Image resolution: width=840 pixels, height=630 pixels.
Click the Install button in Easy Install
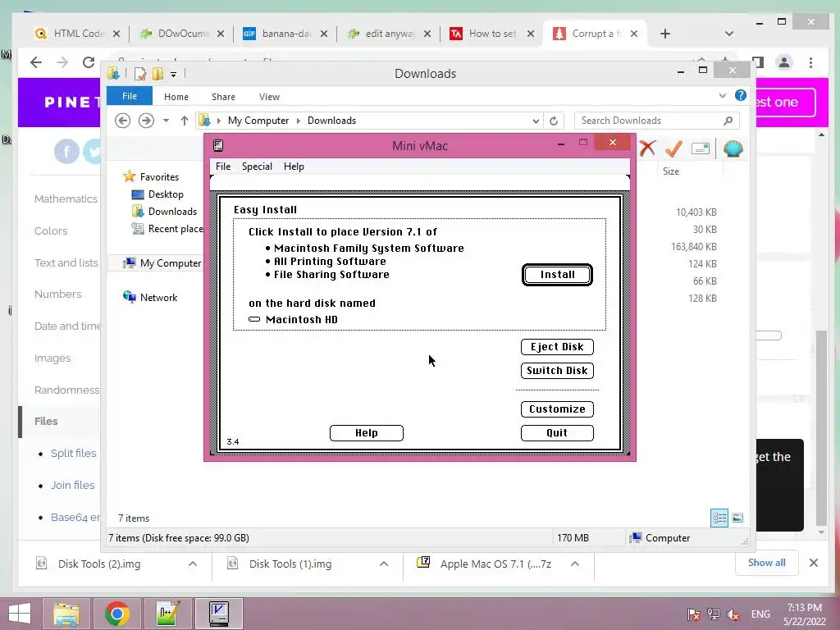[557, 275]
